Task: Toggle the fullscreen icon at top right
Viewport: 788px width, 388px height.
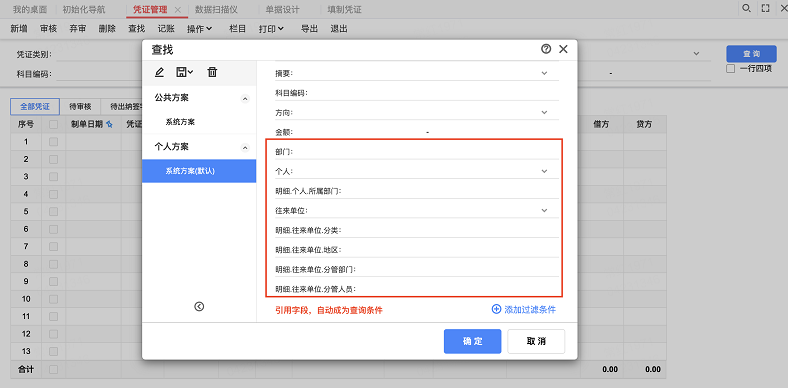Action: [x=765, y=8]
